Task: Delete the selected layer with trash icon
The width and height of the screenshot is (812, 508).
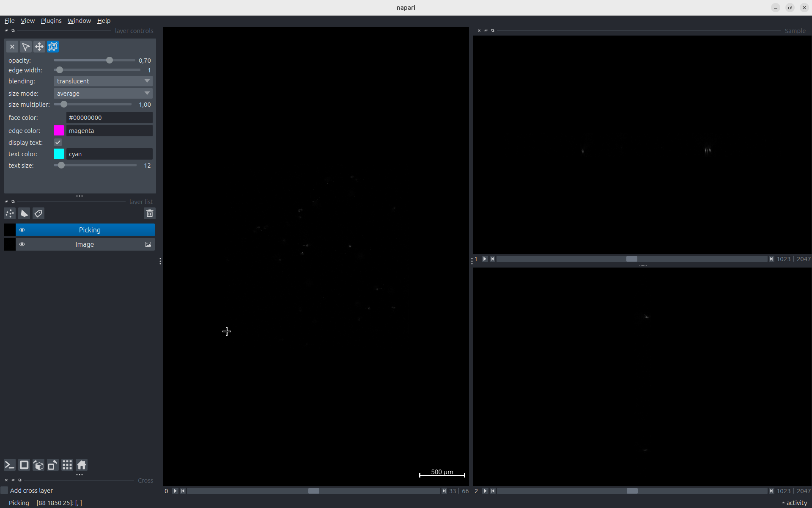Action: pos(149,214)
